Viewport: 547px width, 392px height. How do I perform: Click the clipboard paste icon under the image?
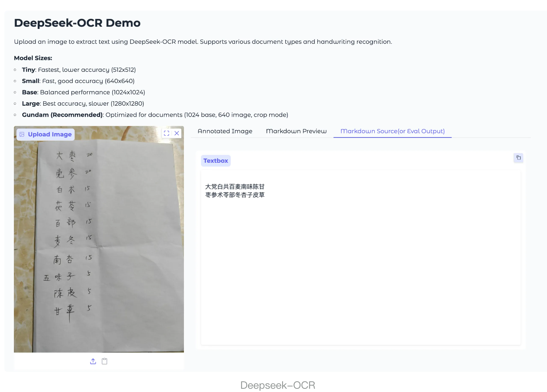click(104, 361)
